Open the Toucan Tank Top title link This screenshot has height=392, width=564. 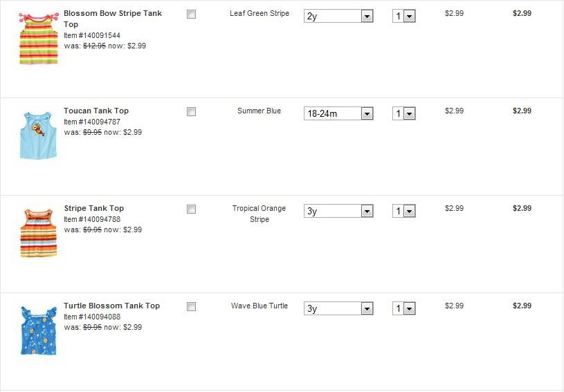96,111
